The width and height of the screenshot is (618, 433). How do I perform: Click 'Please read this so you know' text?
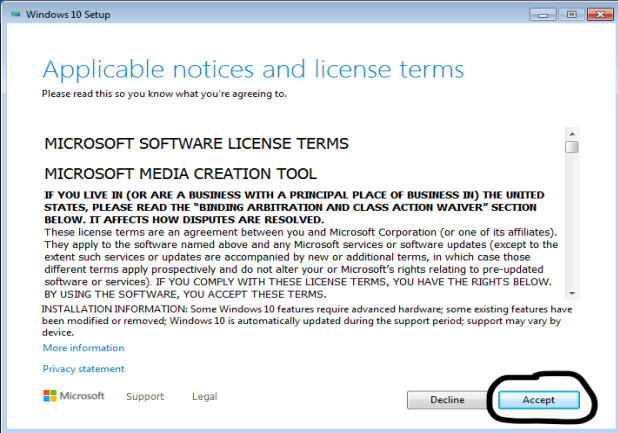164,94
